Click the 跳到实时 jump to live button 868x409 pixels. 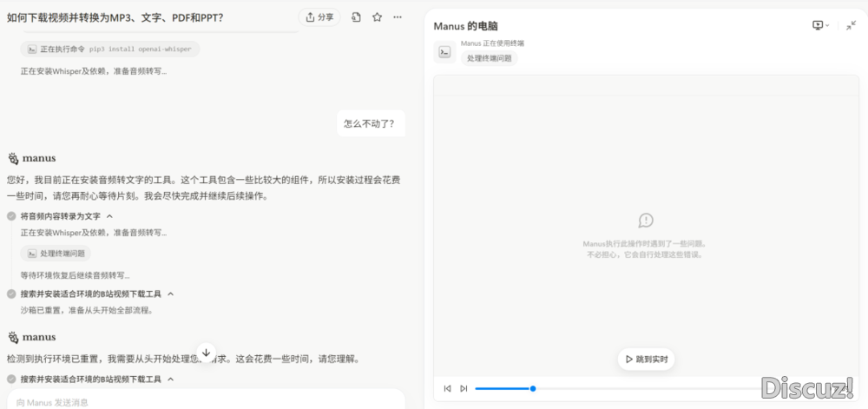pyautogui.click(x=646, y=360)
